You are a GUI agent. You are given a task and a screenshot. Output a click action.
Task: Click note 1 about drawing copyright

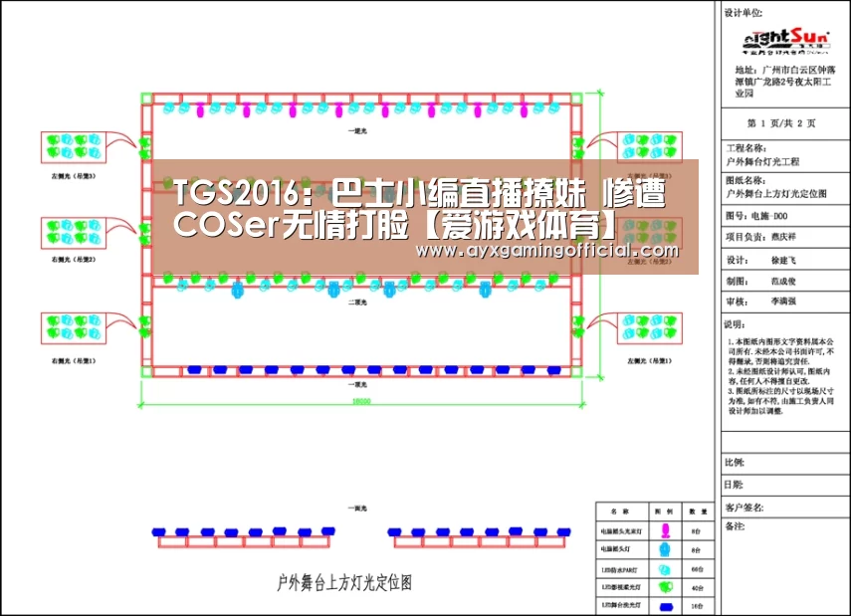pyautogui.click(x=781, y=351)
